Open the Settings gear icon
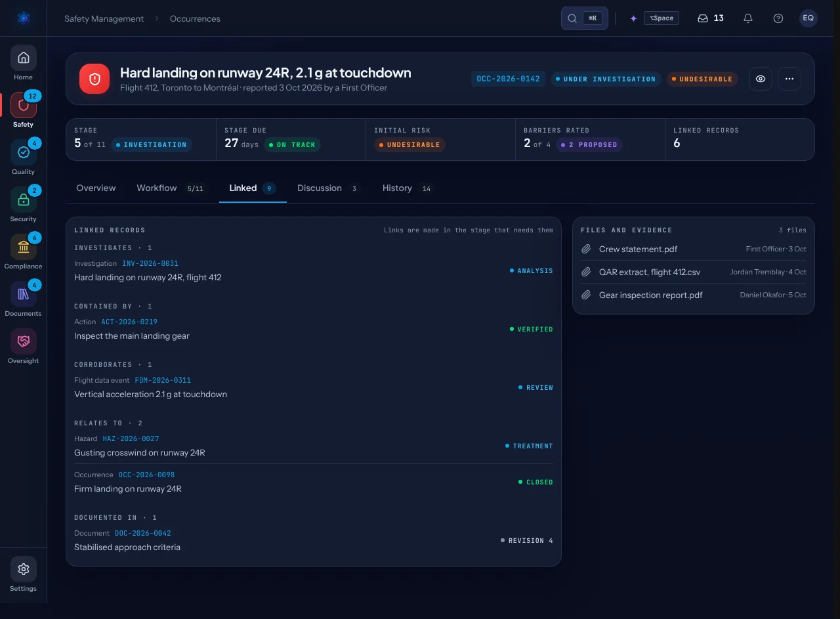The width and height of the screenshot is (840, 619). click(23, 569)
